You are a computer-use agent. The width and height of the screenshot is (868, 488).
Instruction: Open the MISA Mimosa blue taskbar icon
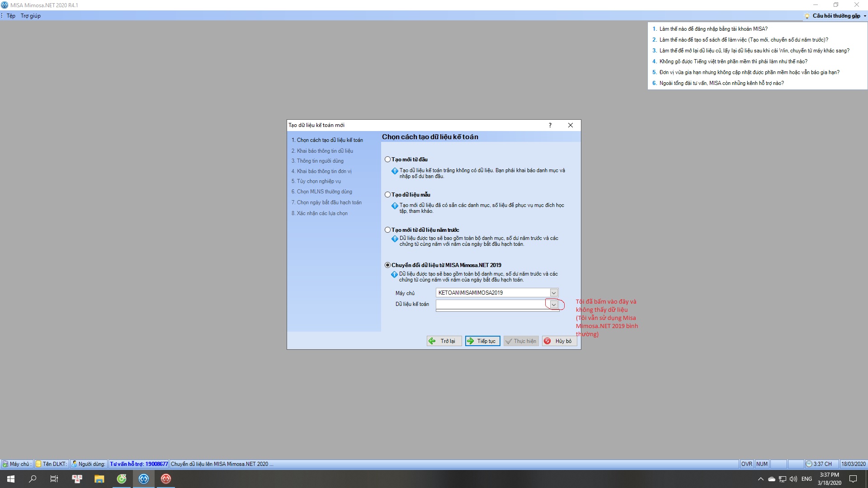[144, 479]
